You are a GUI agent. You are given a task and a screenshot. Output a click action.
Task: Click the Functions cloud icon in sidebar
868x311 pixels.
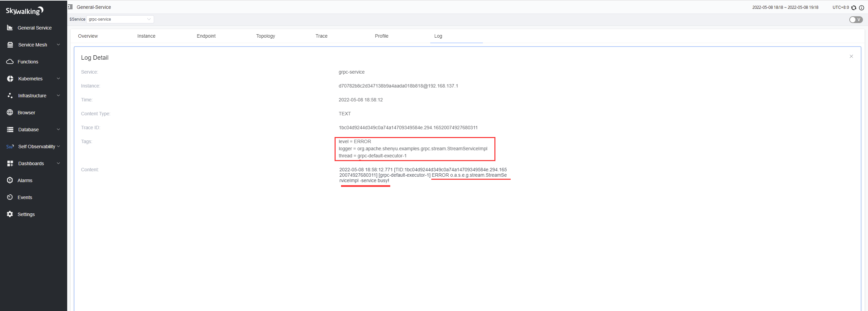point(10,62)
